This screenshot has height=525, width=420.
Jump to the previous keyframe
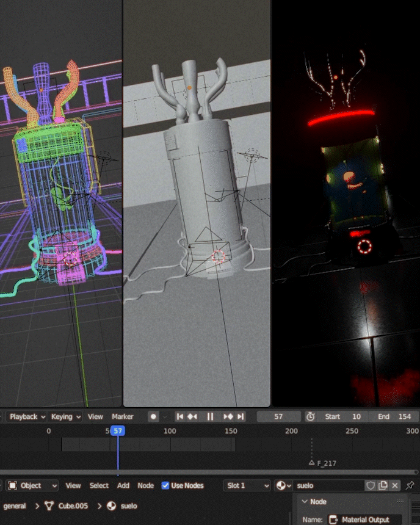tap(192, 416)
